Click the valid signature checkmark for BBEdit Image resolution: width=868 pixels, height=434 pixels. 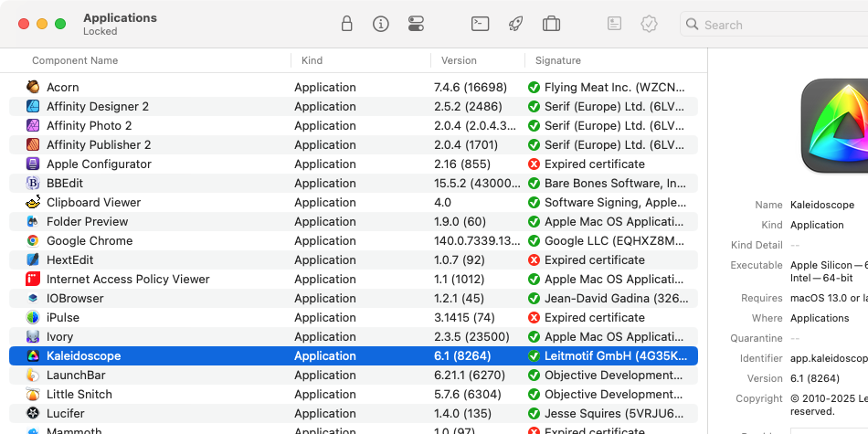click(534, 184)
